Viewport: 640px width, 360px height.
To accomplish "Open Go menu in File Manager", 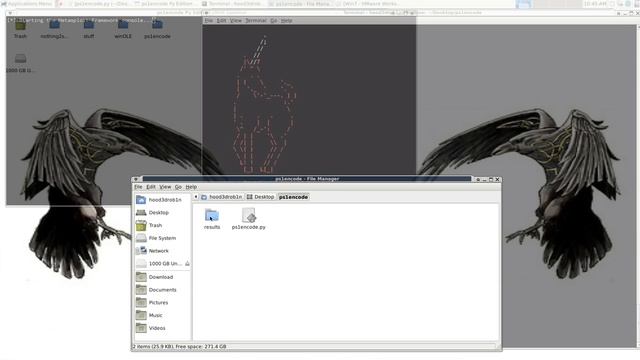I will click(178, 187).
